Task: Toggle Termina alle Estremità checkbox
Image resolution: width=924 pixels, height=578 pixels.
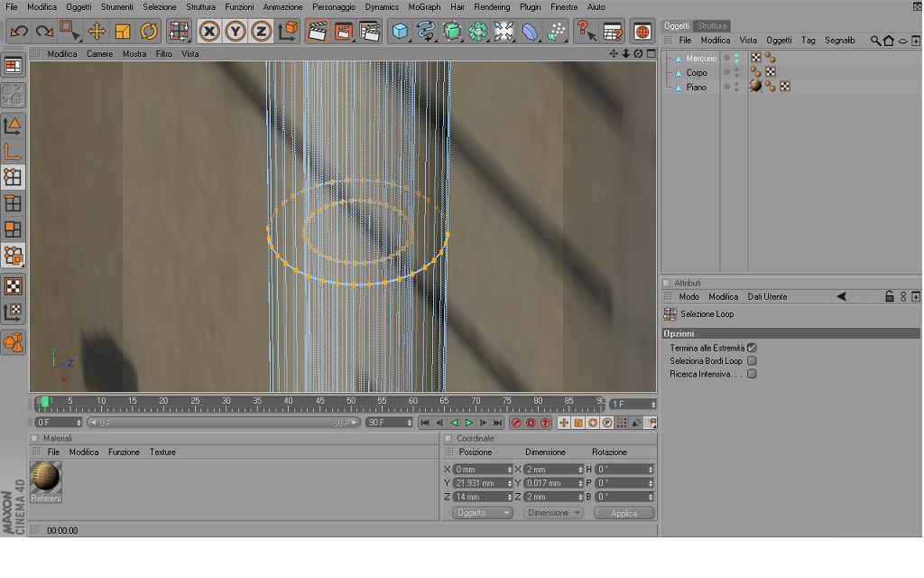Action: 752,348
